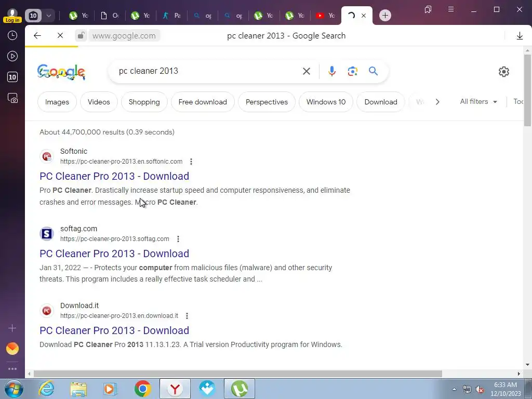Select the Windows 10 filter chip
This screenshot has width=532, height=399.
pyautogui.click(x=326, y=102)
